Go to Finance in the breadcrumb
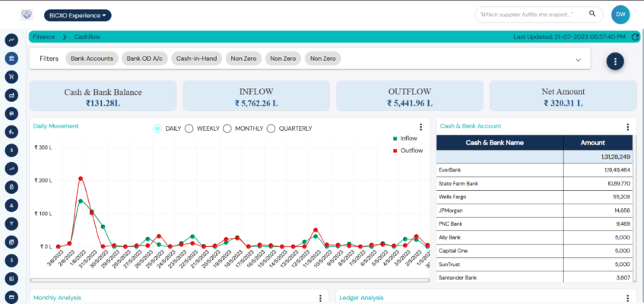Viewport: 644px width, 304px height. pyautogui.click(x=43, y=36)
